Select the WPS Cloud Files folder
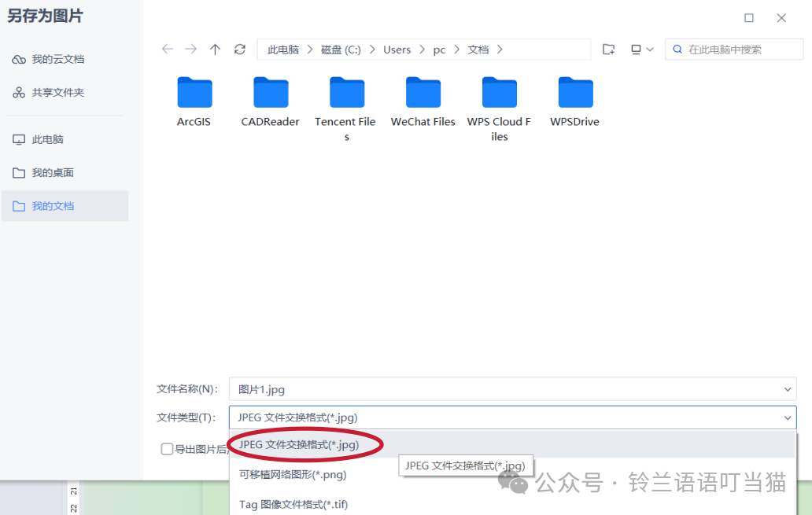 pyautogui.click(x=499, y=109)
